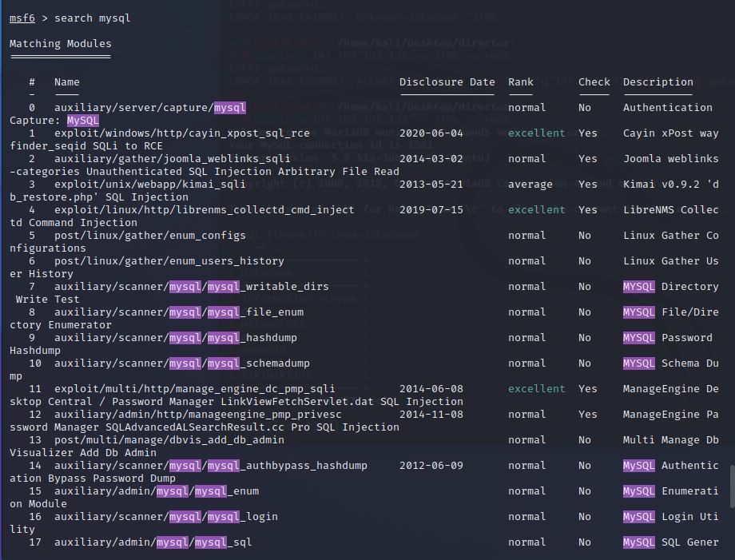Click module exploit/windows/http/cayin_xpost_sql_rce
Screen dimensions: 735x560
tap(182, 133)
